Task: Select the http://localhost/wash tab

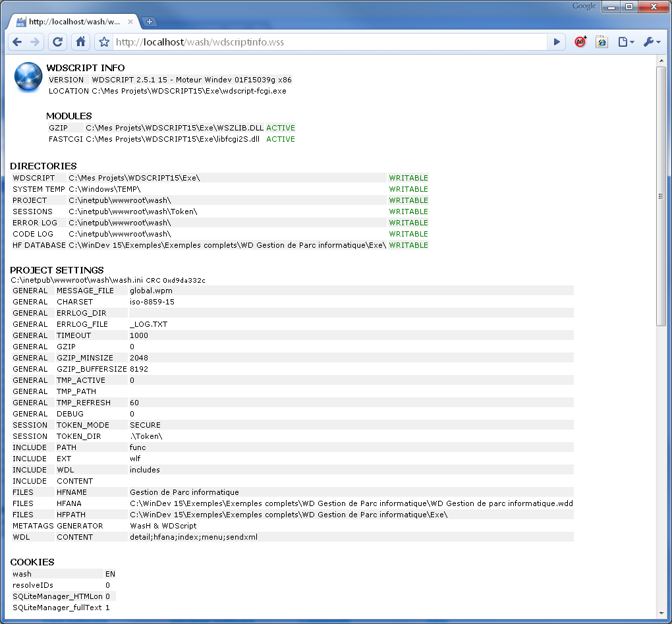Action: pyautogui.click(x=74, y=22)
